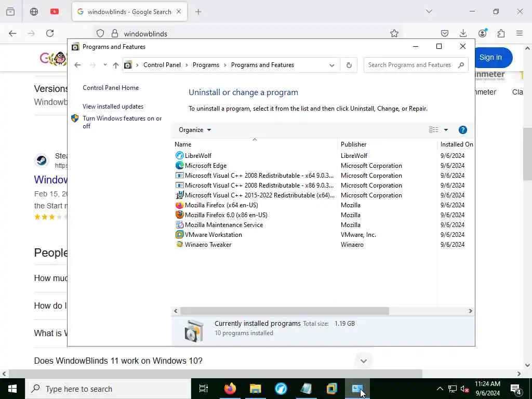Click the search magnifier in Programs and Features
The width and height of the screenshot is (532, 399).
coord(461,65)
